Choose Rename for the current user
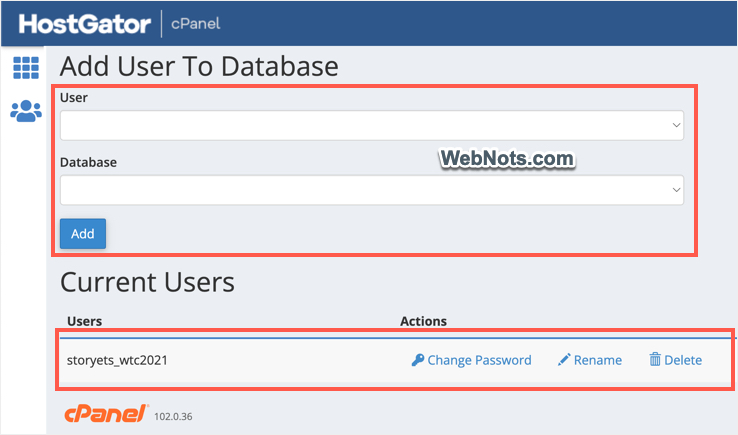The height and width of the screenshot is (435, 738). 597,360
